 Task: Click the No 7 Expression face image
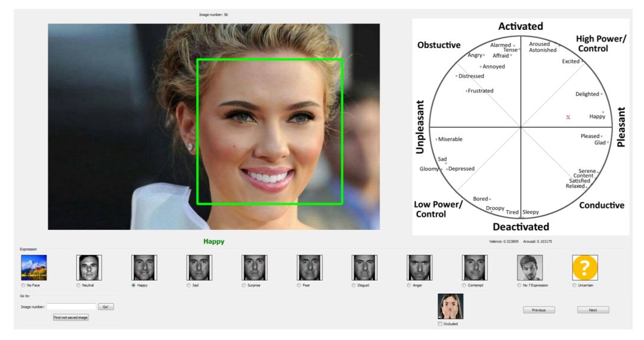tap(530, 267)
